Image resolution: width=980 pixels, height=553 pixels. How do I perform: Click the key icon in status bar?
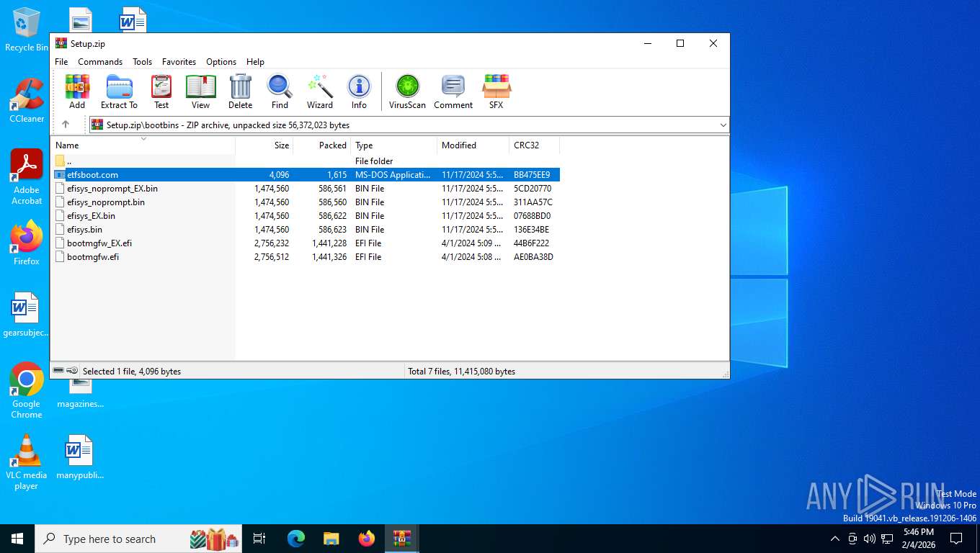tap(73, 371)
